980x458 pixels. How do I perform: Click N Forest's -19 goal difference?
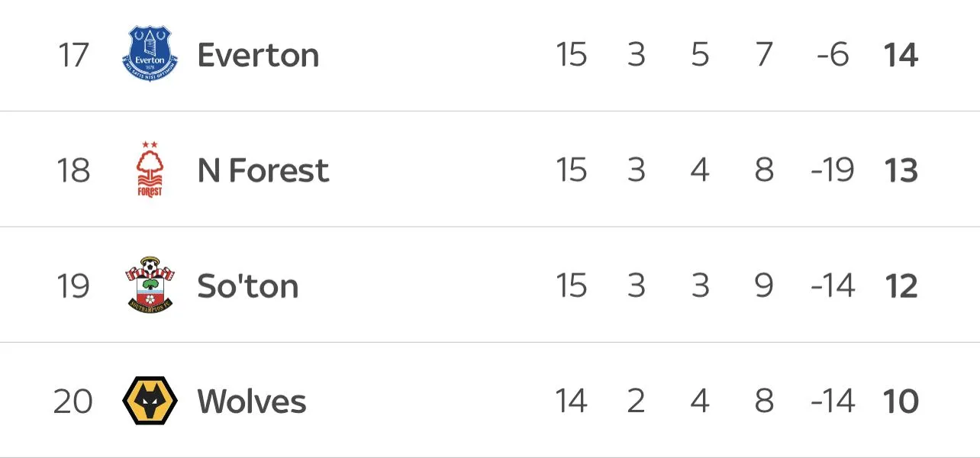(832, 170)
